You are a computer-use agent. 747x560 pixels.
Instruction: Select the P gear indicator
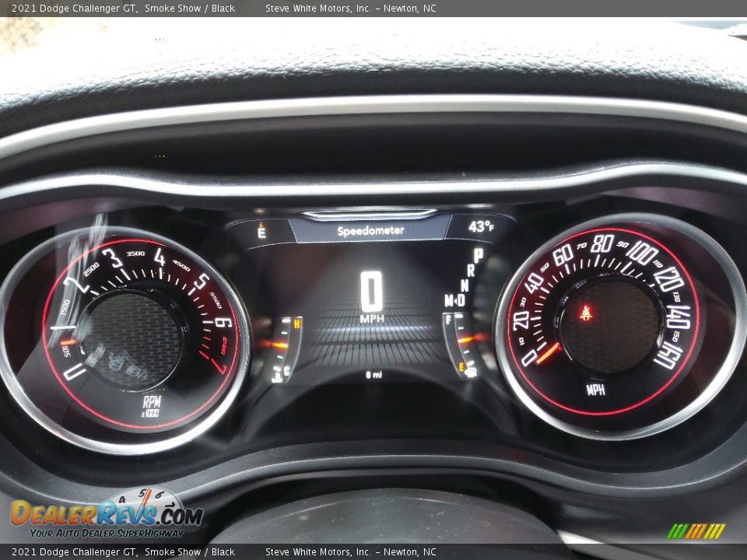478,255
